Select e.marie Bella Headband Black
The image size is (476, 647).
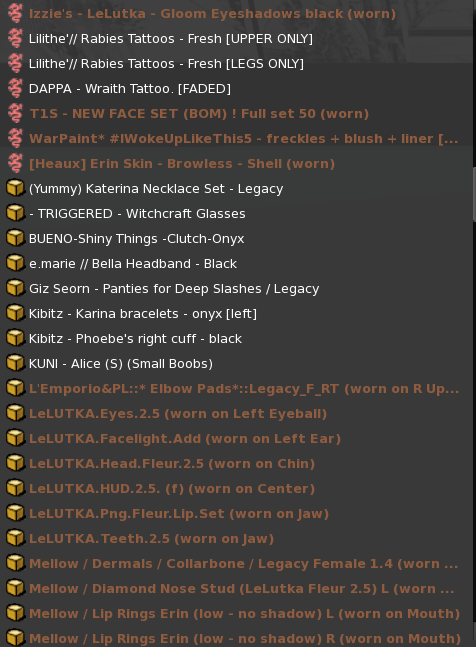point(236,263)
